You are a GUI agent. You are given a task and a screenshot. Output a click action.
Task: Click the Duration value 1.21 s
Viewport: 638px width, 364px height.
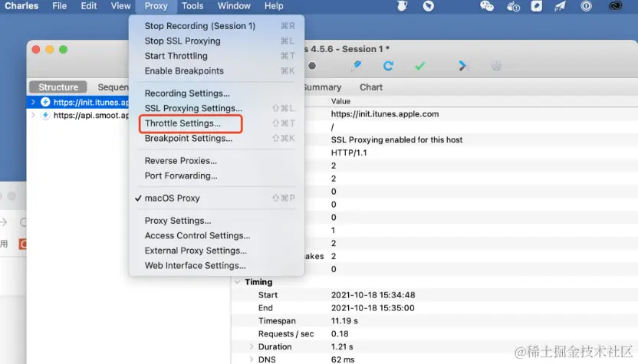pos(342,347)
